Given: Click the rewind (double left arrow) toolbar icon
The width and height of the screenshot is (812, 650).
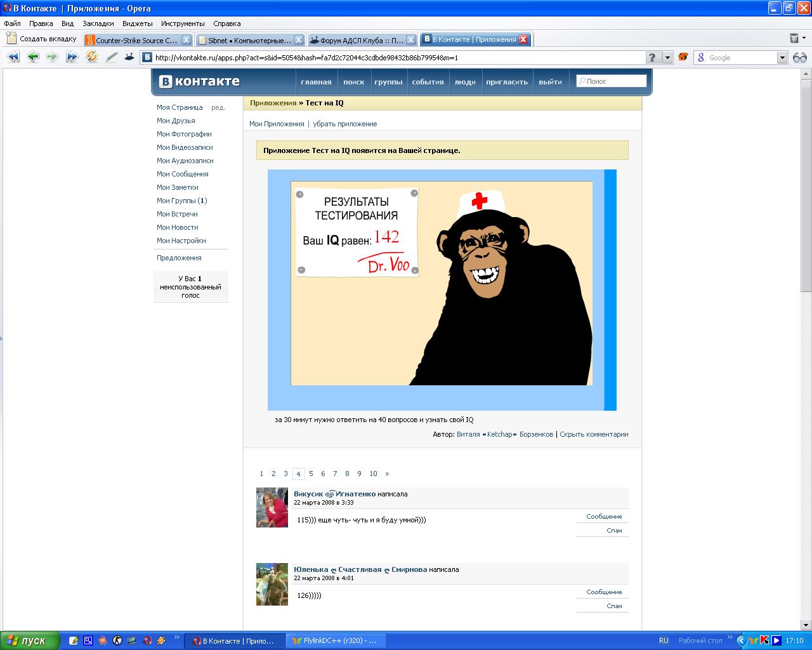Looking at the screenshot, I should point(13,57).
